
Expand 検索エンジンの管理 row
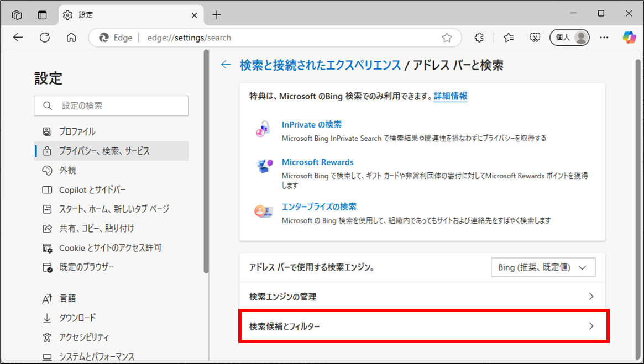[x=422, y=296]
